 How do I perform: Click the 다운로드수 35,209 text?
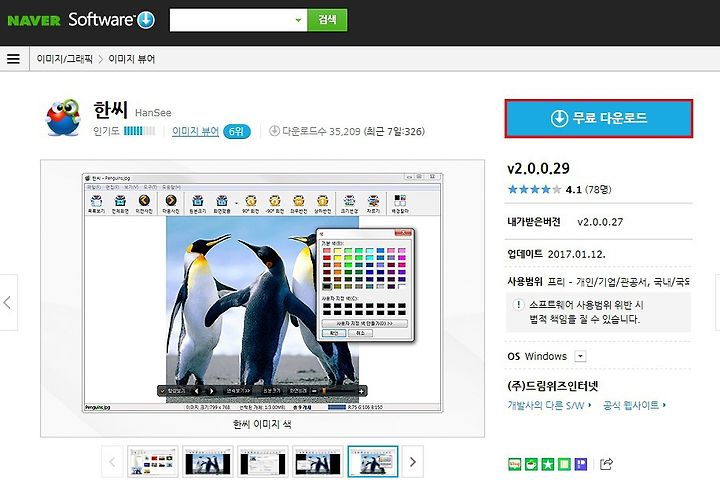[321, 131]
